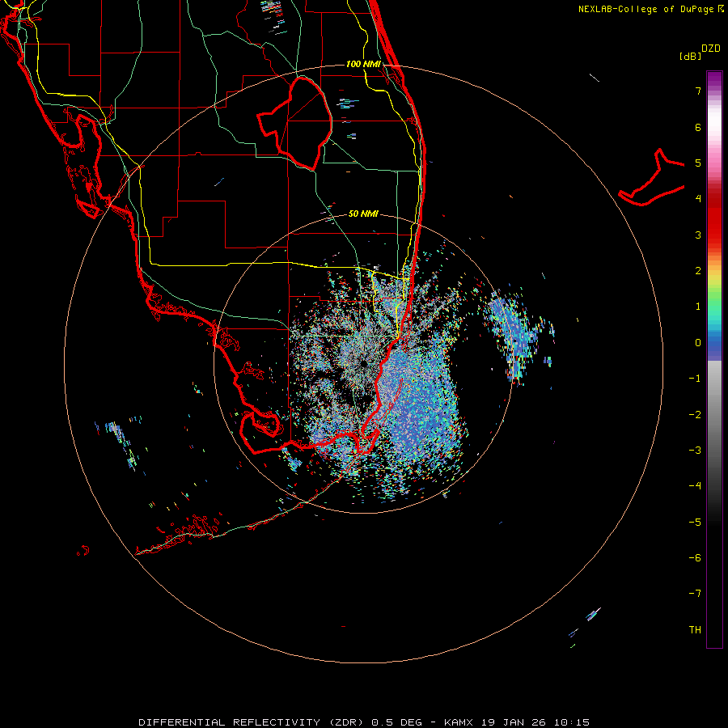Click the [dB] unit label
This screenshot has width=728, height=728.
coord(691,56)
